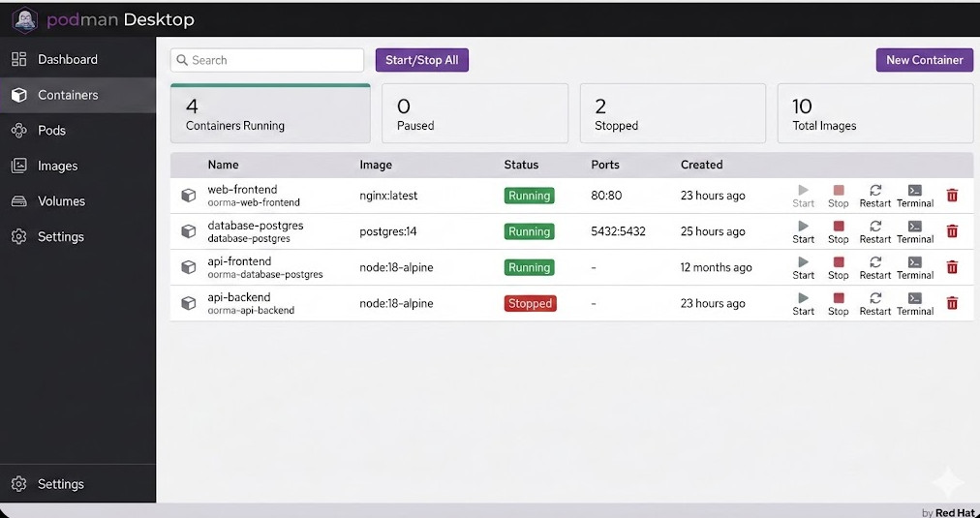Click the api-backend container cube icon
Viewport: 980px width, 518px height.
point(188,303)
